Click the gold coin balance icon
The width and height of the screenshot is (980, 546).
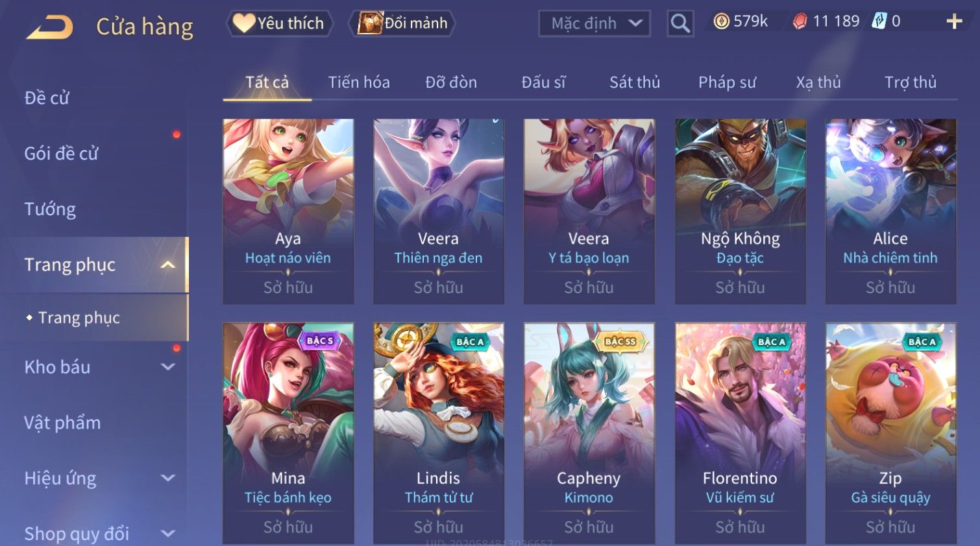[721, 21]
